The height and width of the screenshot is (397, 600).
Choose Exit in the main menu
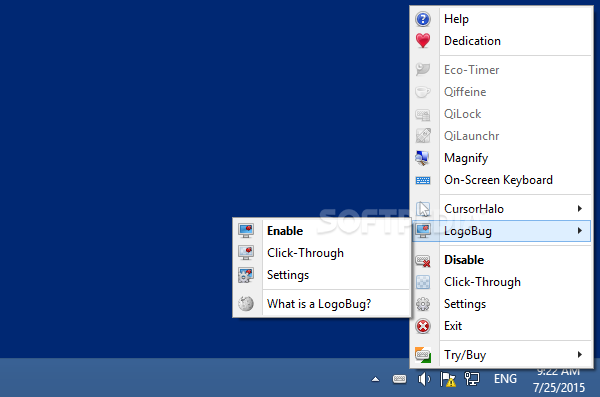click(502, 326)
